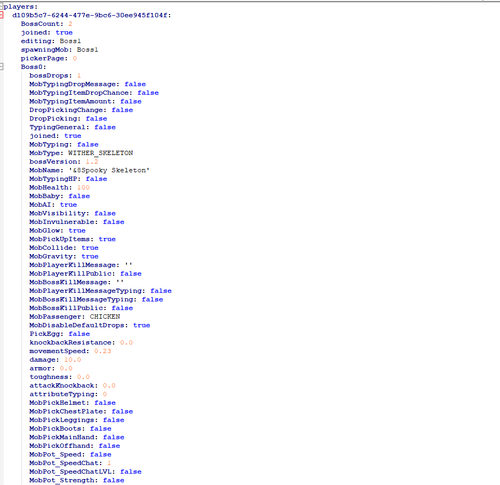
Task: Select the 'MobHealth: 100' line
Action: (59, 188)
